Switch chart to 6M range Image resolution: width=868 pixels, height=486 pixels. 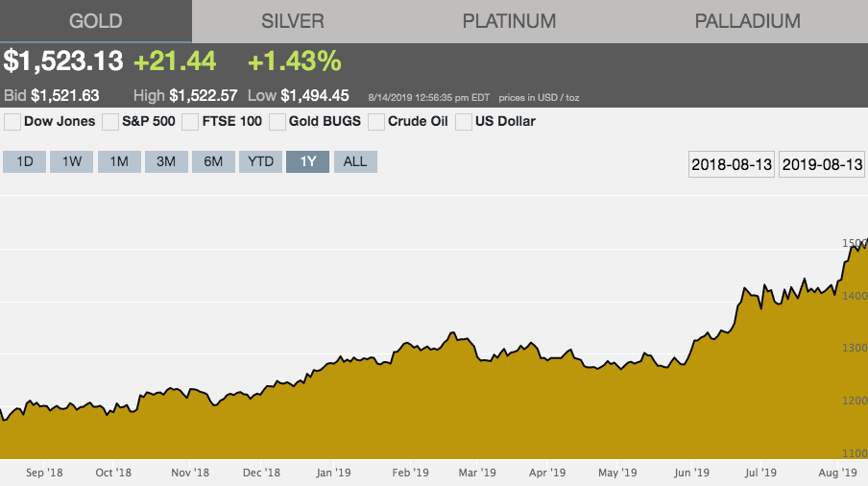pos(213,161)
